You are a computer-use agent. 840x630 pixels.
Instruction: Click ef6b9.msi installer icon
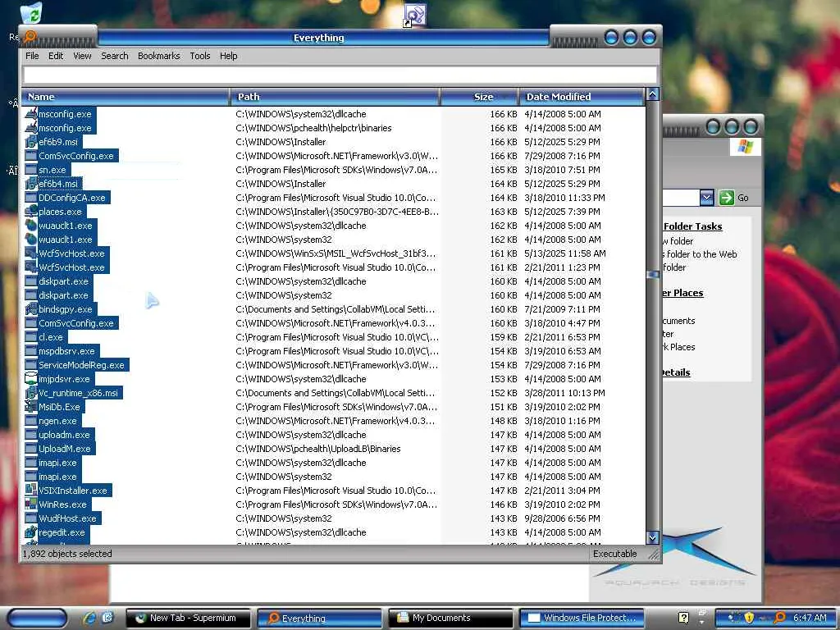pos(30,142)
